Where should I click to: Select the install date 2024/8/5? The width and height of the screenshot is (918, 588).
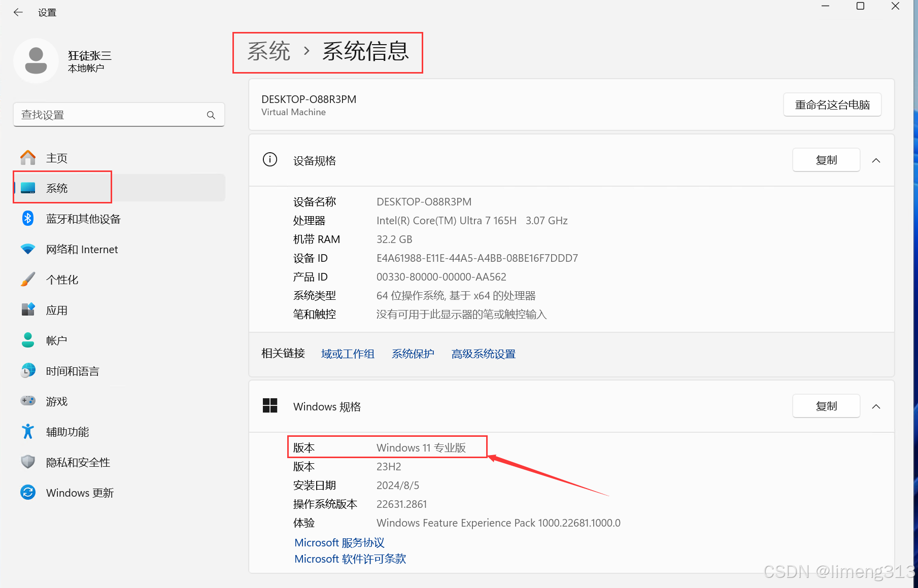coord(398,486)
